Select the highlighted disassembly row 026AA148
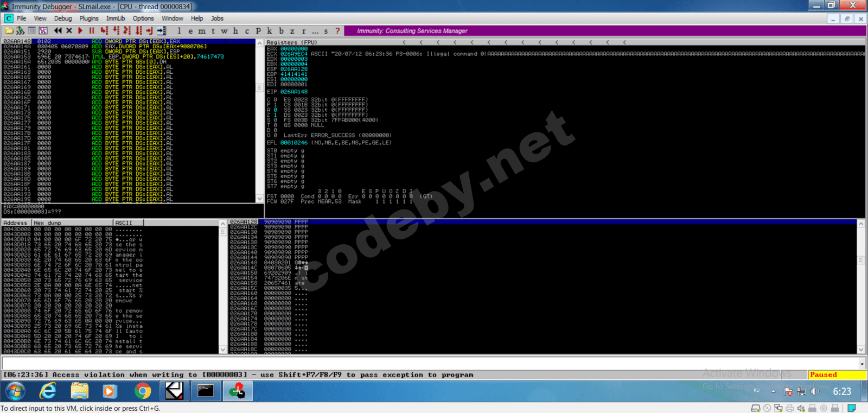The image size is (868, 413). 129,41
